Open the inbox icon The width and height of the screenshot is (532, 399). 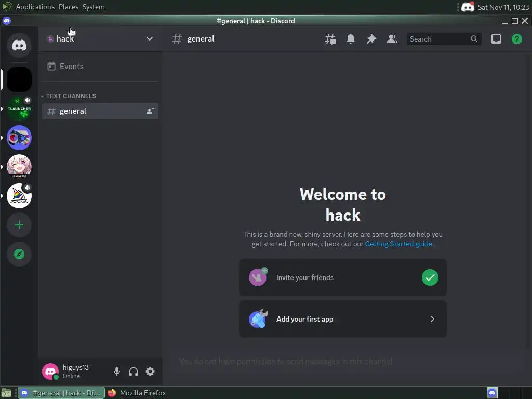click(496, 39)
